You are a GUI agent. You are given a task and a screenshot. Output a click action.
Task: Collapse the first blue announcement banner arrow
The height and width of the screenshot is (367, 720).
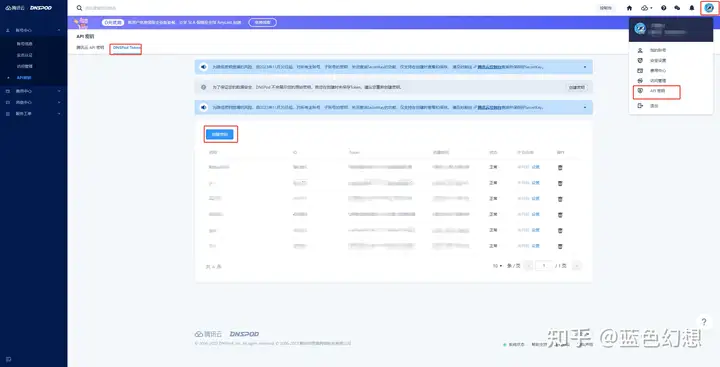[x=585, y=67]
